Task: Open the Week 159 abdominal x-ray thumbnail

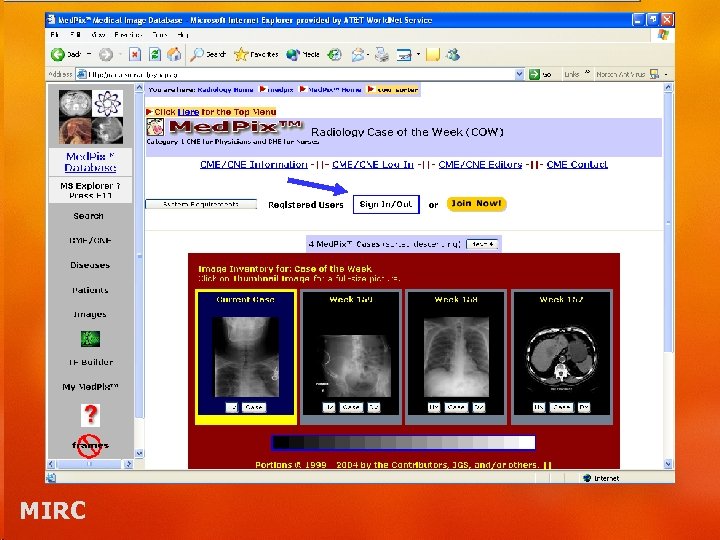Action: pyautogui.click(x=353, y=366)
